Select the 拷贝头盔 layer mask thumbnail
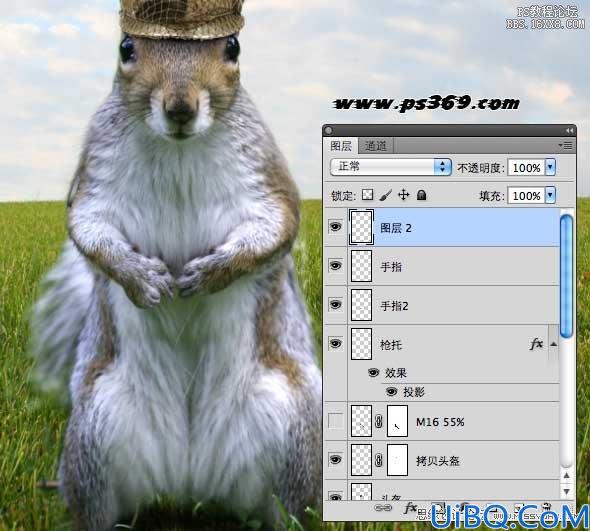 tap(397, 460)
